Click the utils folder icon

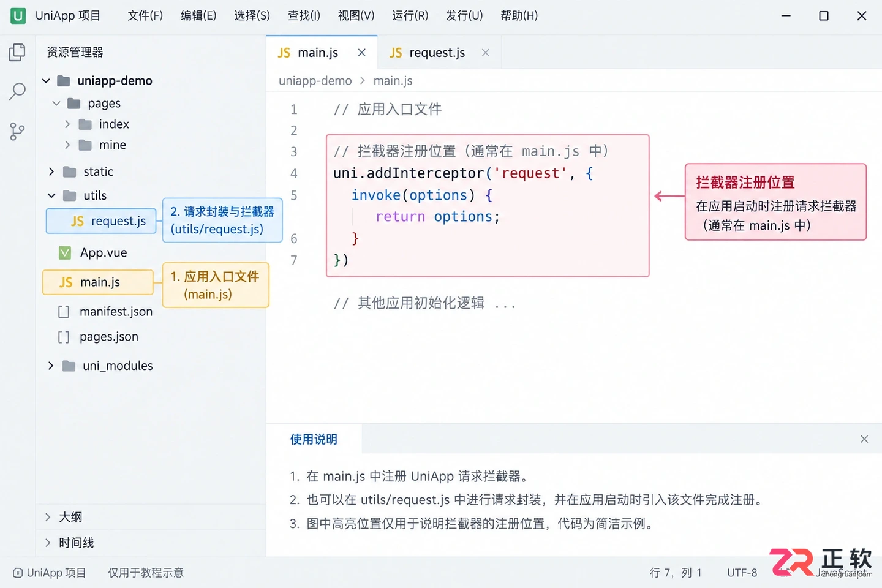click(x=69, y=196)
